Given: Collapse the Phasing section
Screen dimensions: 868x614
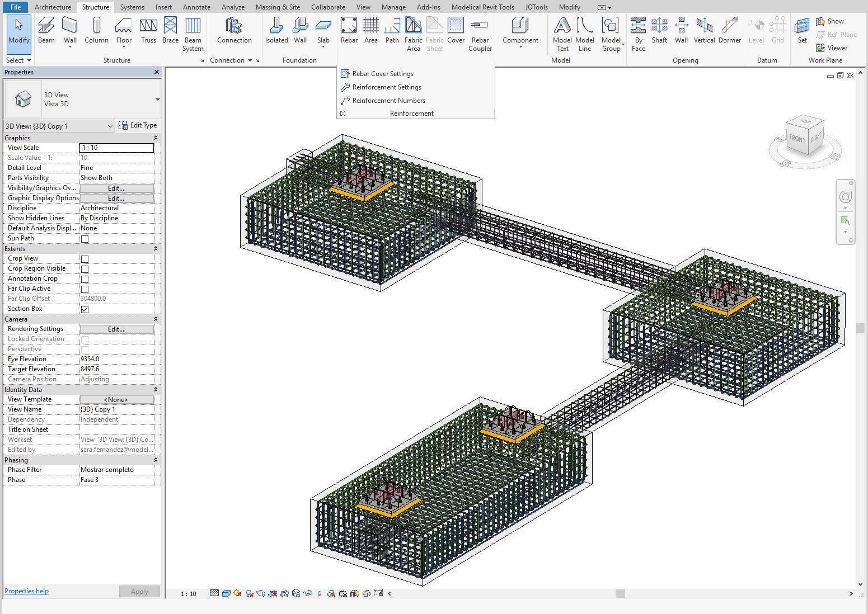Looking at the screenshot, I should coord(156,460).
